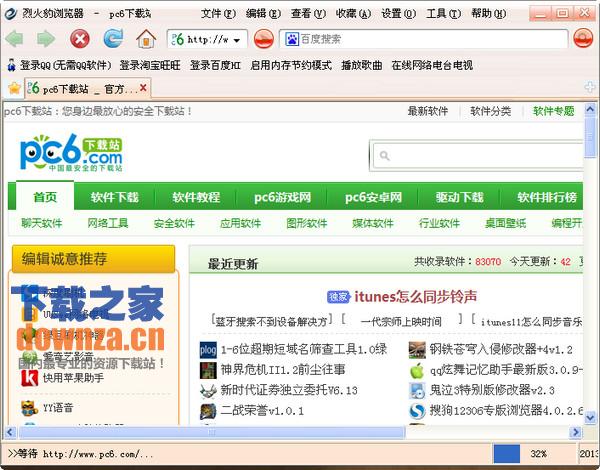The height and width of the screenshot is (470, 600).
Task: Open the 编辑(E) menu
Action: pos(263,14)
